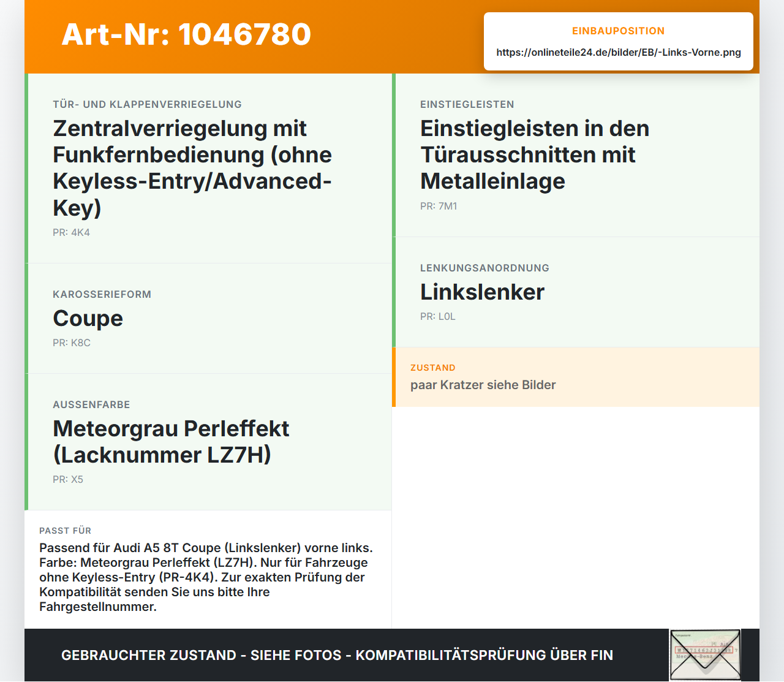Image resolution: width=784 pixels, height=682 pixels.
Task: Click the Gebrauchter Zustand footer banner
Action: tap(337, 655)
